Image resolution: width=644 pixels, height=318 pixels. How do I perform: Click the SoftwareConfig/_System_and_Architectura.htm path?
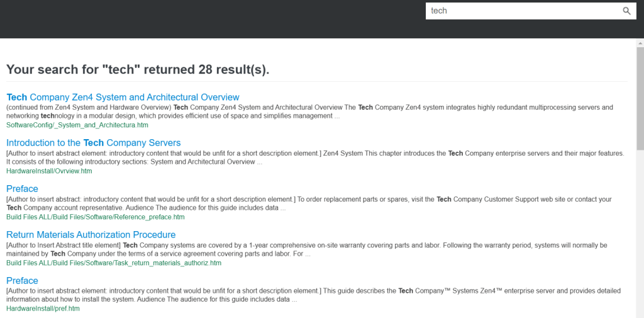click(77, 125)
